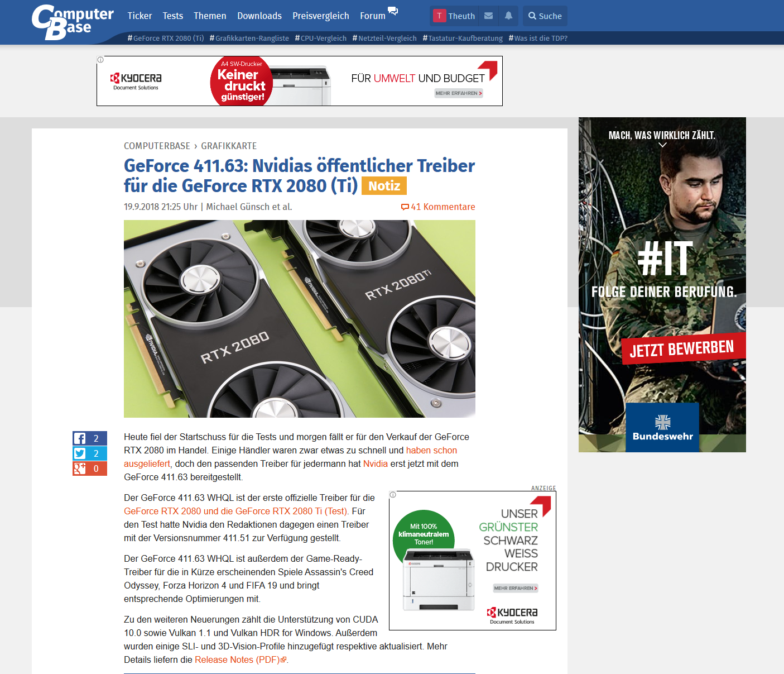
Task: Follow the 'haben schon ausgeliefert' link
Action: click(x=431, y=450)
